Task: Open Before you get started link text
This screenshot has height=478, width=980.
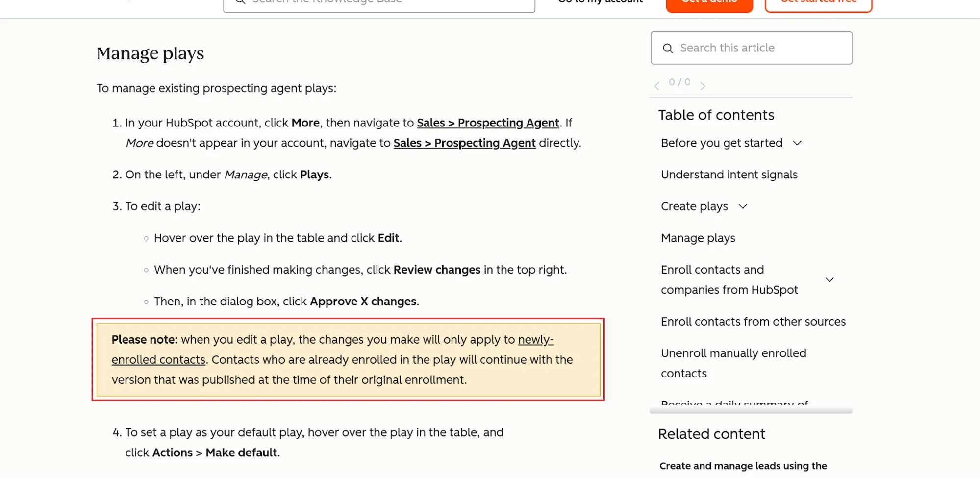Action: tap(722, 143)
